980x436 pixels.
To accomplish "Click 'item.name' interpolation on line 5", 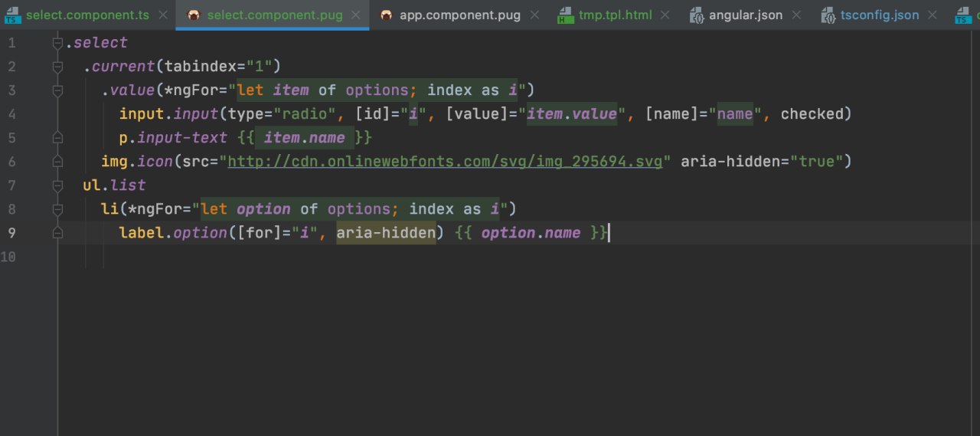I will pos(304,138).
